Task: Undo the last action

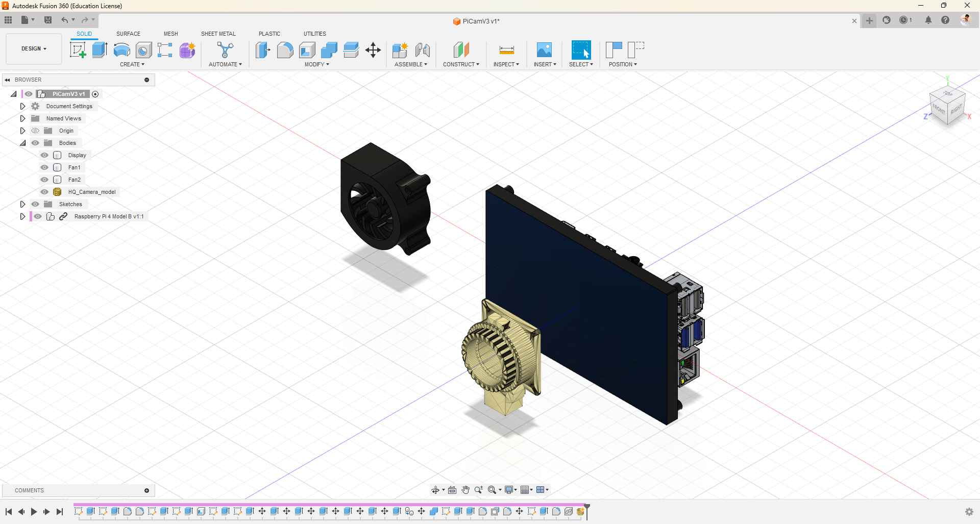Action: [65, 20]
